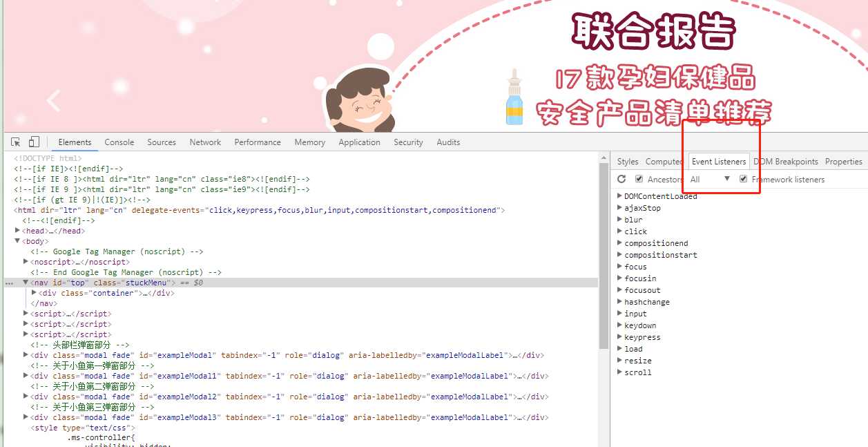Toggle the Ancestors checkbox
The image size is (868, 447).
(x=639, y=179)
